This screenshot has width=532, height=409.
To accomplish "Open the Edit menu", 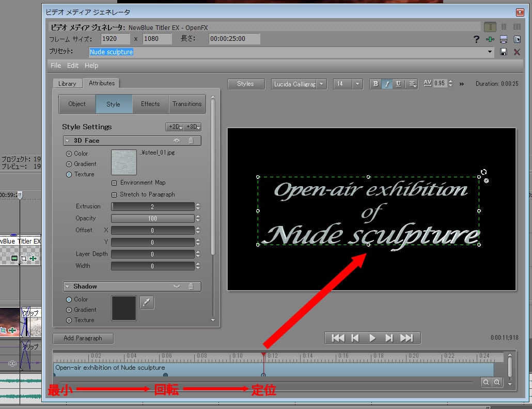I will (73, 66).
